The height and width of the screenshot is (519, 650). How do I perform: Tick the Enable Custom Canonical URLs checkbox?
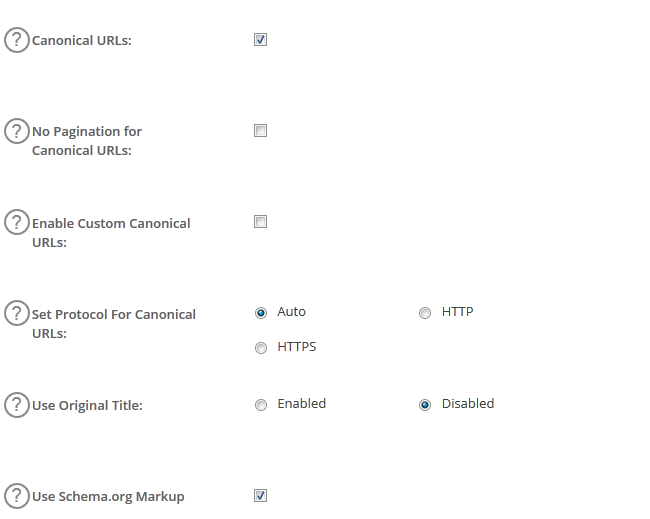click(x=261, y=222)
